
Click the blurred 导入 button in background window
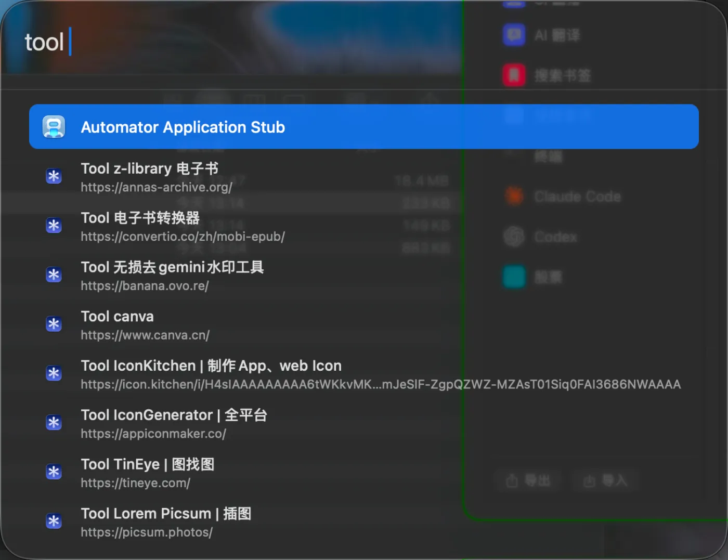605,480
